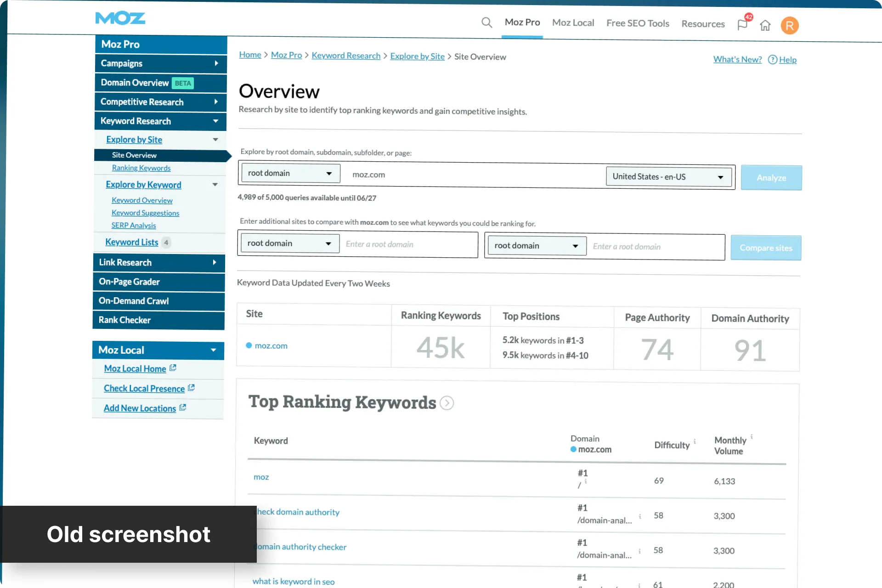Open SERP Analysis sidebar link
The image size is (882, 588).
[134, 225]
